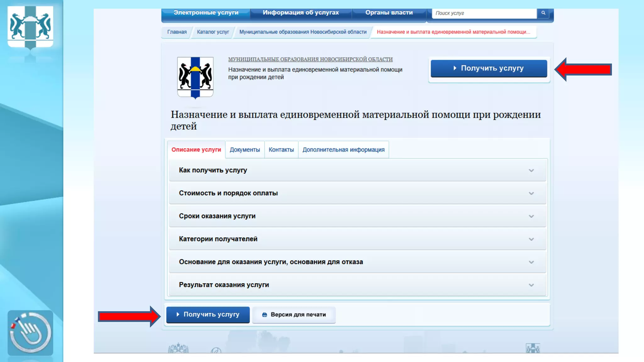Click the Основание для оказания услуги heading text
Viewport: 644px width, 362px height.
pos(271,262)
